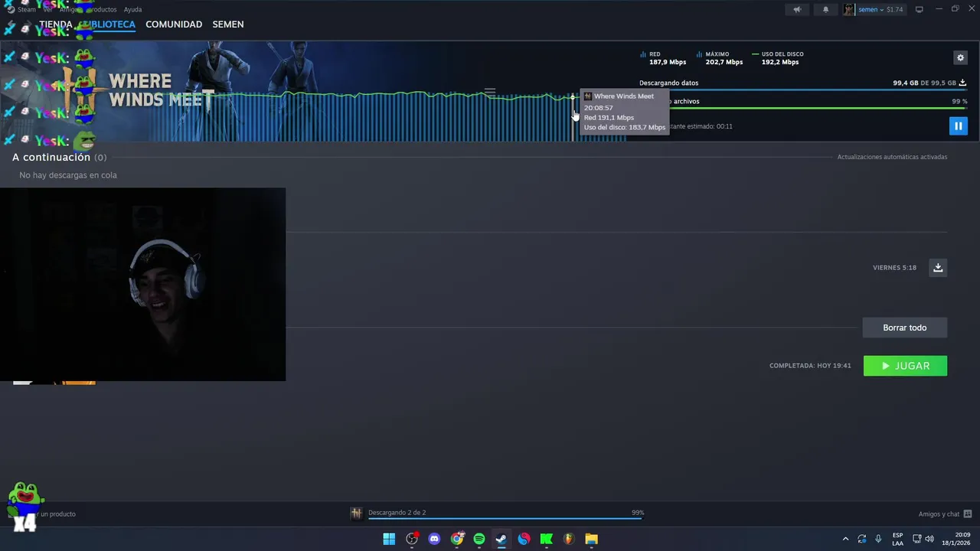Click the bottom 99% download progress bar

pyautogui.click(x=505, y=519)
